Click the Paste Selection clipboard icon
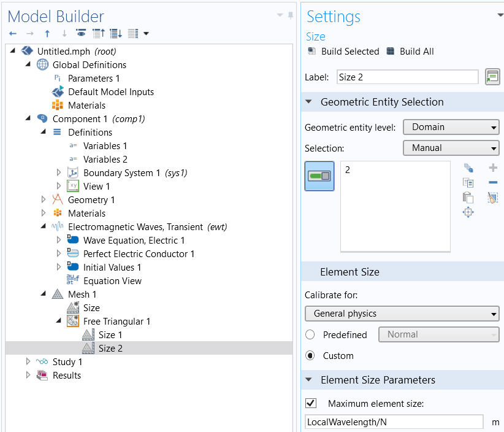The image size is (504, 432). [468, 198]
